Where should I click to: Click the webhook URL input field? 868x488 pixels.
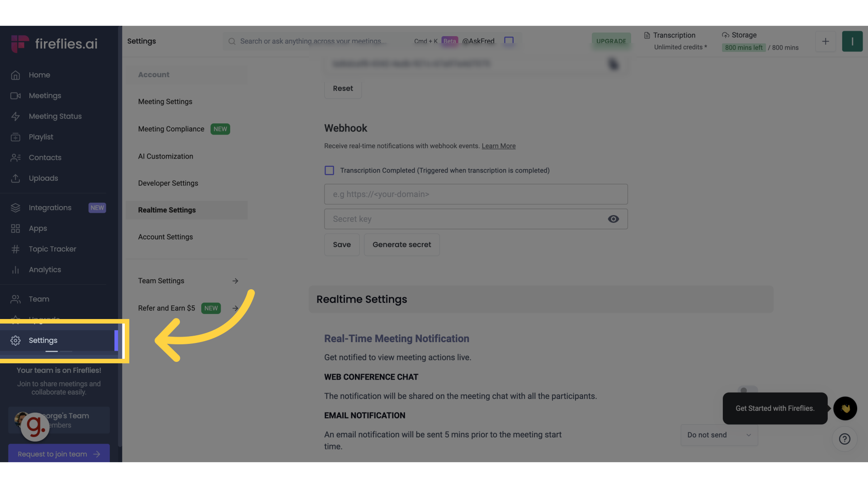pyautogui.click(x=476, y=194)
